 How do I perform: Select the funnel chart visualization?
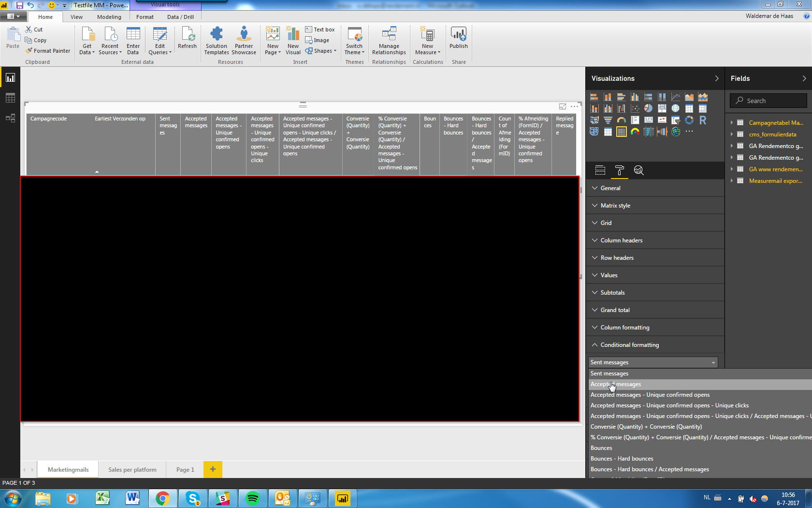(608, 120)
